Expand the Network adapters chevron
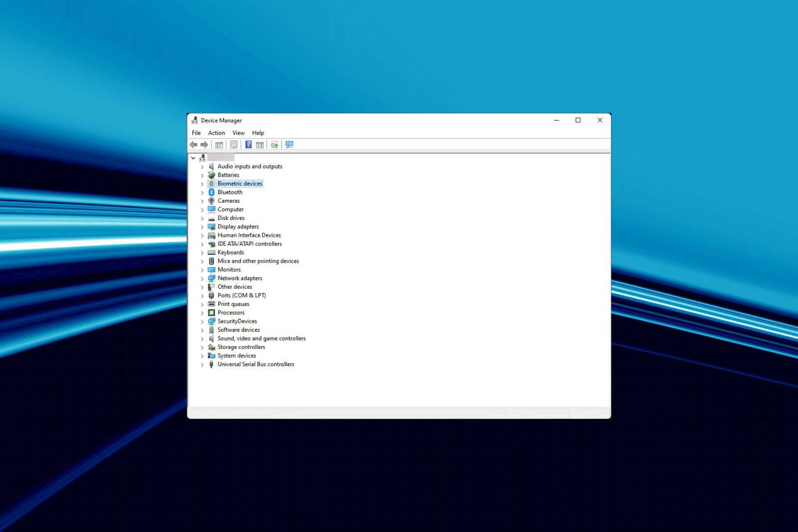This screenshot has height=532, width=798. [x=202, y=278]
